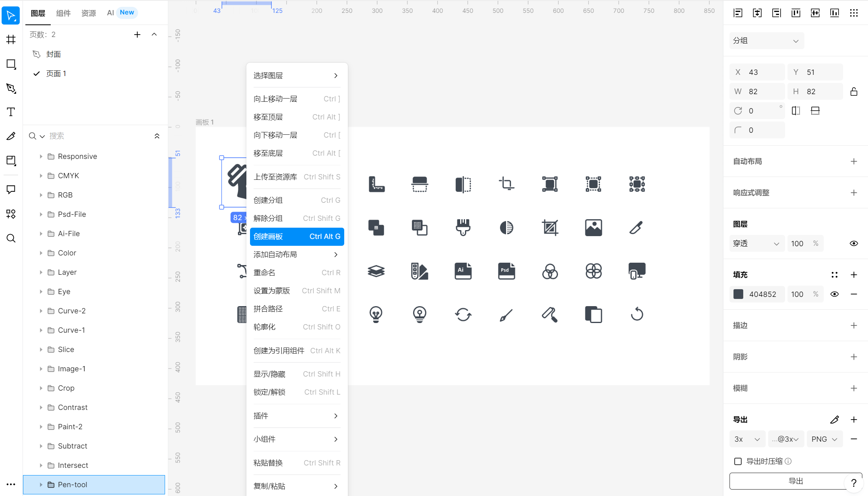Choose 轮廓化 from context menu
Screen dimensions: 868x496
click(x=297, y=327)
